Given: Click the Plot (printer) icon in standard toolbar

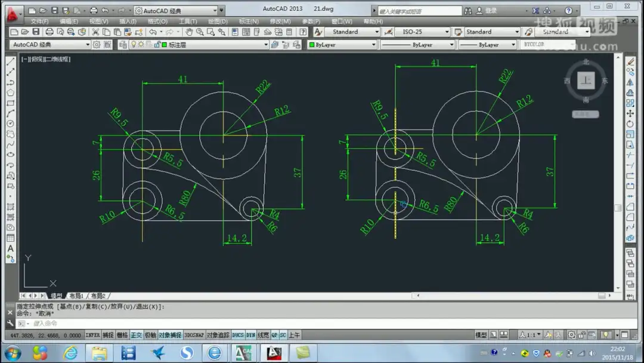Looking at the screenshot, I should (49, 32).
